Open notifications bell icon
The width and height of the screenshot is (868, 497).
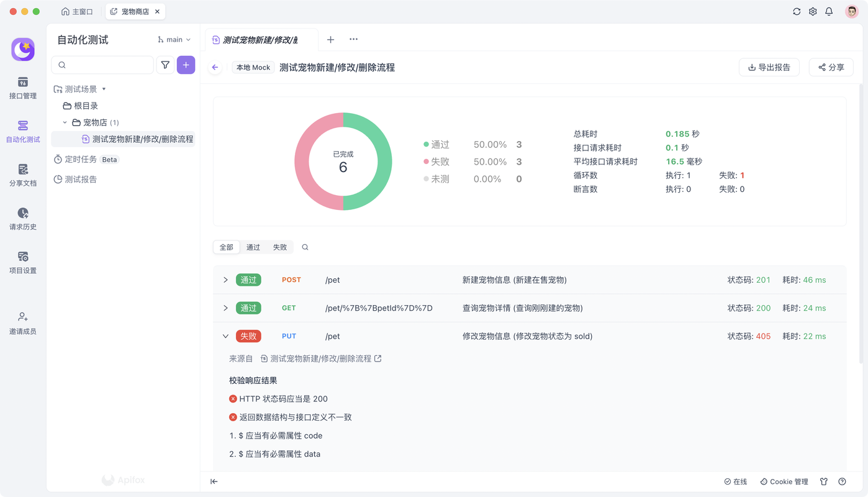(829, 11)
